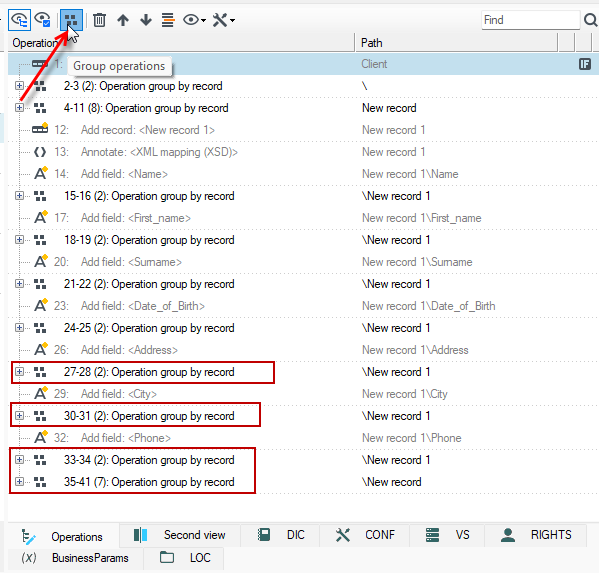
Task: Toggle the first eye view button
Action: point(19,19)
